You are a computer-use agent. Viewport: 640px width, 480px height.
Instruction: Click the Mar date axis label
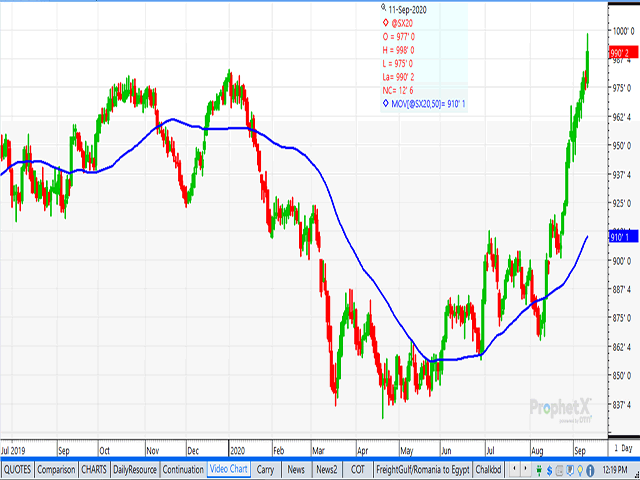click(318, 451)
